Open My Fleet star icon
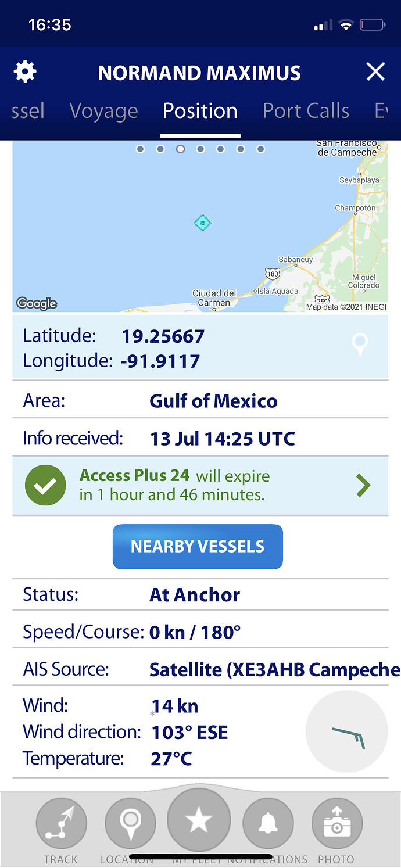This screenshot has width=401, height=868. coord(199,820)
